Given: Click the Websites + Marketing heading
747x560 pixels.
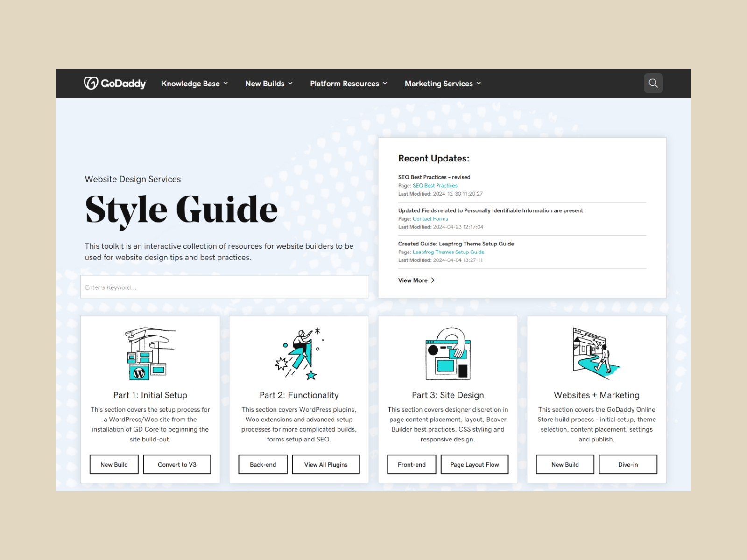Looking at the screenshot, I should point(597,395).
